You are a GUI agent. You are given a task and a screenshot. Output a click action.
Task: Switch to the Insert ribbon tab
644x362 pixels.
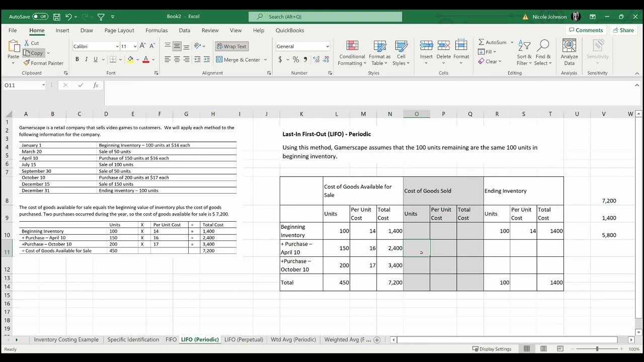62,30
